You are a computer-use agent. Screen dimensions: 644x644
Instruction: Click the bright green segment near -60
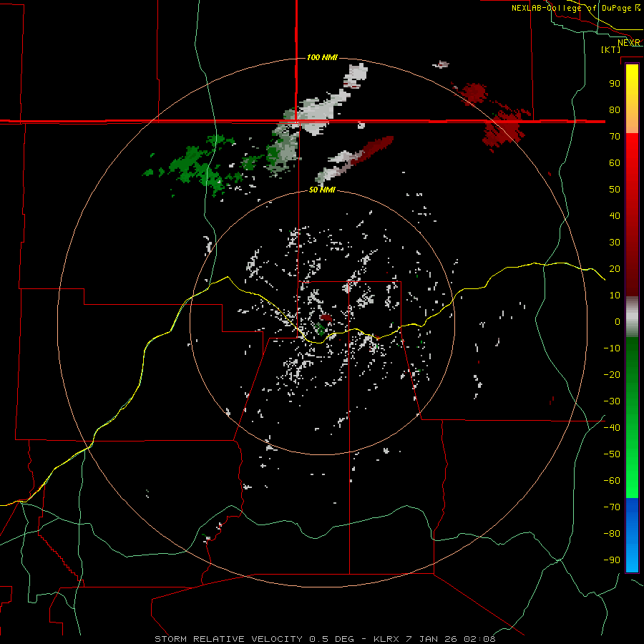(x=632, y=481)
